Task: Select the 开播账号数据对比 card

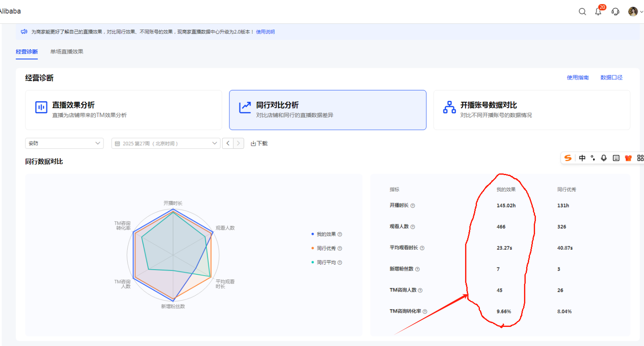Action: 532,110
